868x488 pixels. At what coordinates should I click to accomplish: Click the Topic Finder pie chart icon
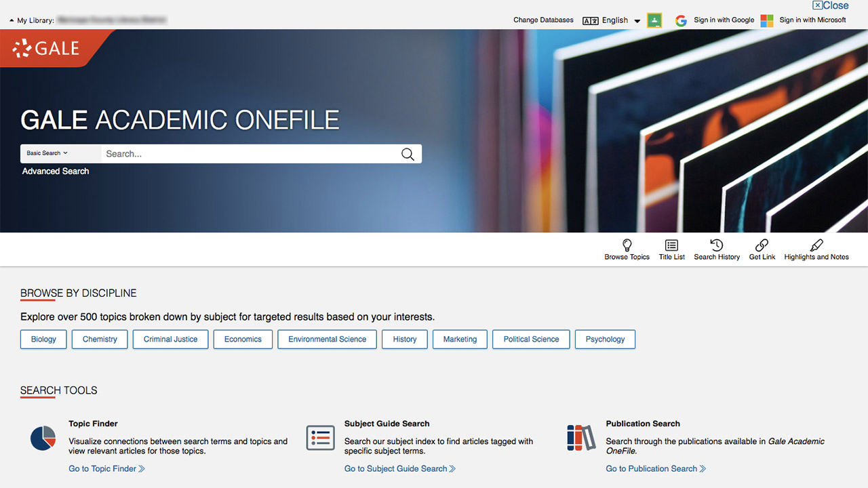[43, 438]
